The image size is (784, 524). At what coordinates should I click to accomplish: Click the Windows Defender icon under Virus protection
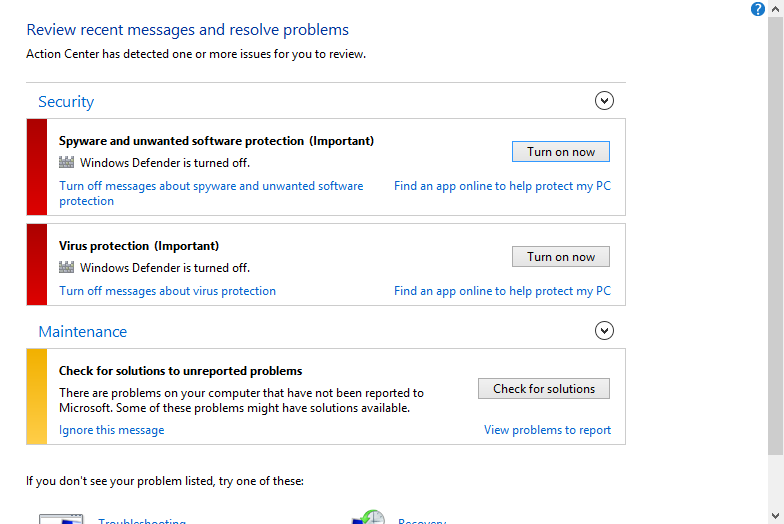(x=66, y=267)
